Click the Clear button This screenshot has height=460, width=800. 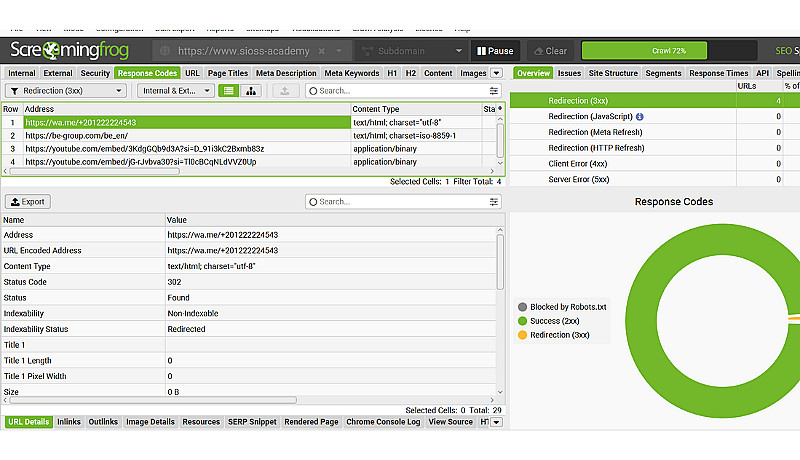[551, 51]
